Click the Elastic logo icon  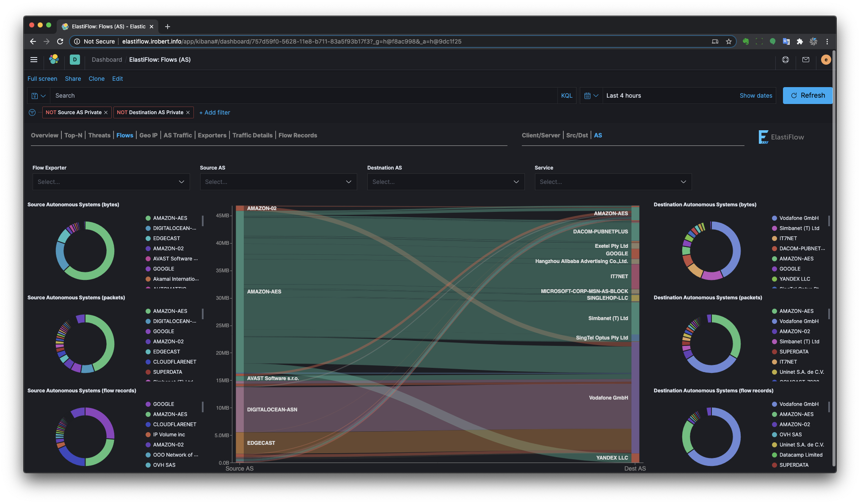click(x=54, y=60)
